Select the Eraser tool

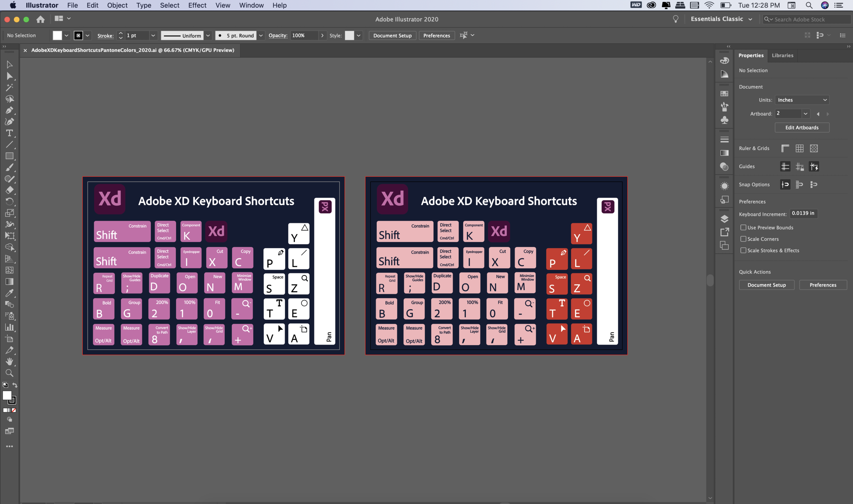(x=10, y=190)
